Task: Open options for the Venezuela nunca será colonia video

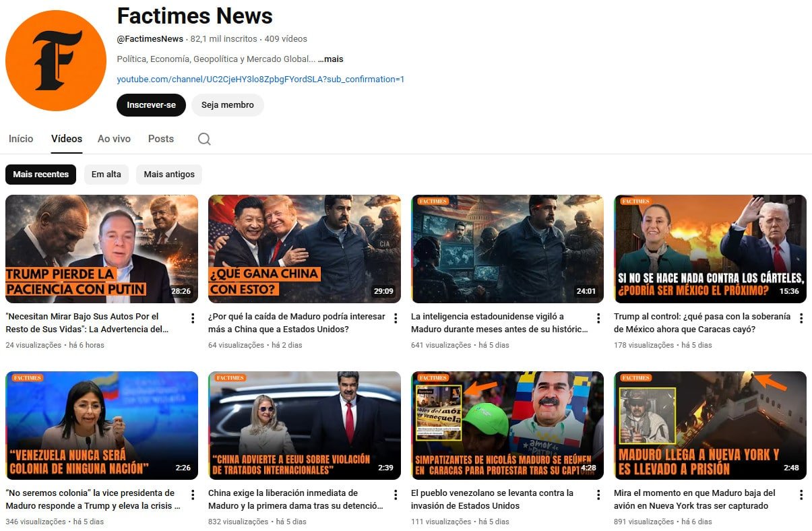Action: click(191, 494)
